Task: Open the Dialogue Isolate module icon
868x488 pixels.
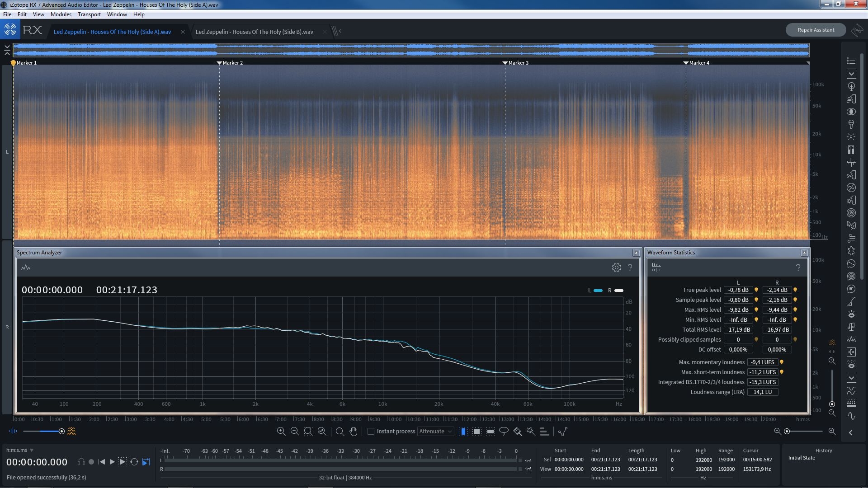Action: click(851, 289)
